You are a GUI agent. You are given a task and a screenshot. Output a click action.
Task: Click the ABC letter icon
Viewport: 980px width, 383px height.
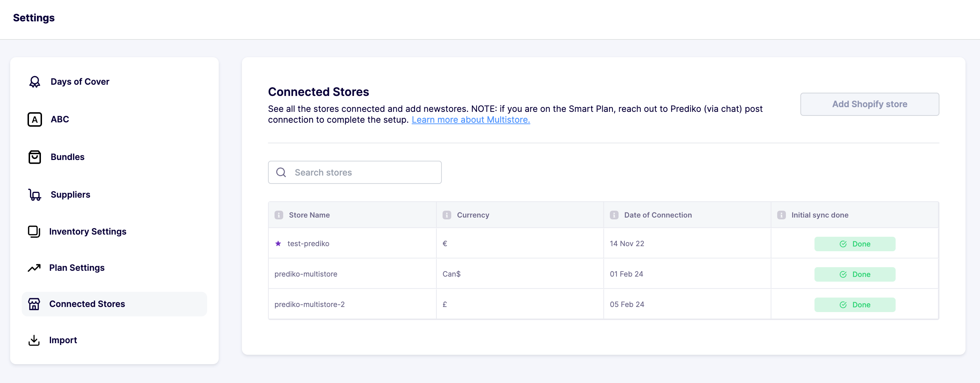[x=35, y=119]
